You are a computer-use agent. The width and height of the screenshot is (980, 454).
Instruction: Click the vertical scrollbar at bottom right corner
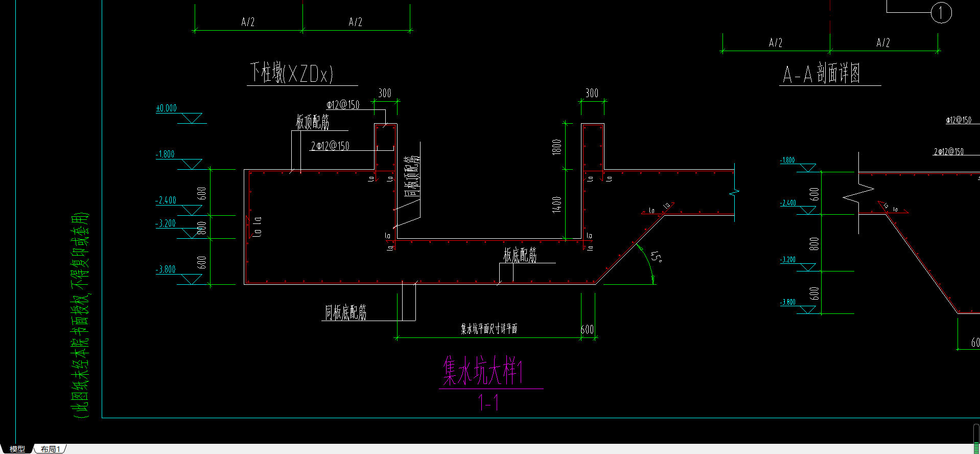click(x=976, y=438)
